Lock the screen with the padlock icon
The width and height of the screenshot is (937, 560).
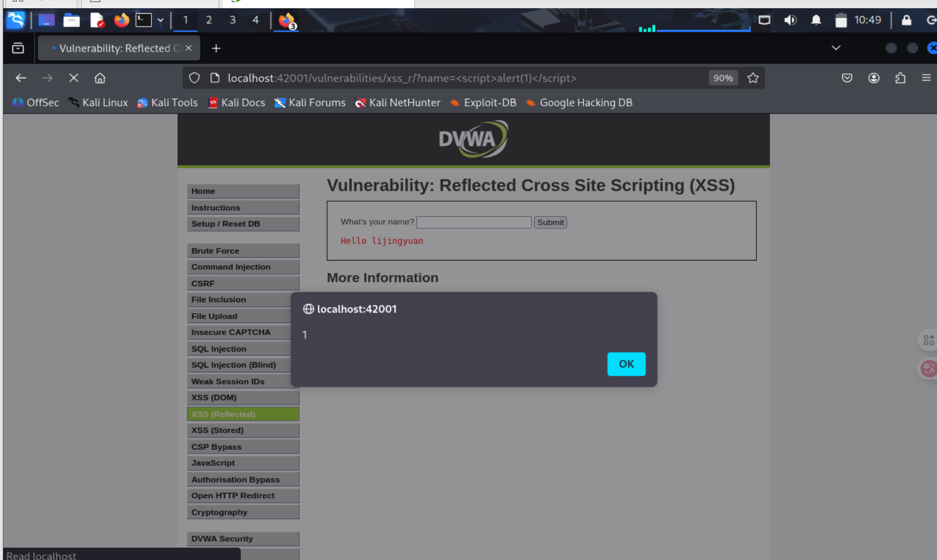point(906,20)
